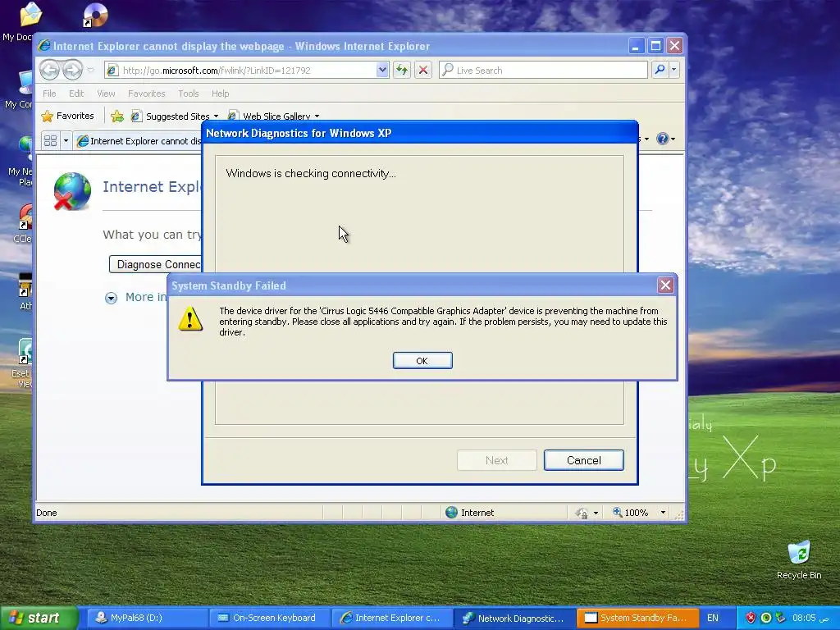Viewport: 840px width, 630px height.
Task: Switch to On-Screen Keyboard taskbar item
Action: click(x=269, y=618)
